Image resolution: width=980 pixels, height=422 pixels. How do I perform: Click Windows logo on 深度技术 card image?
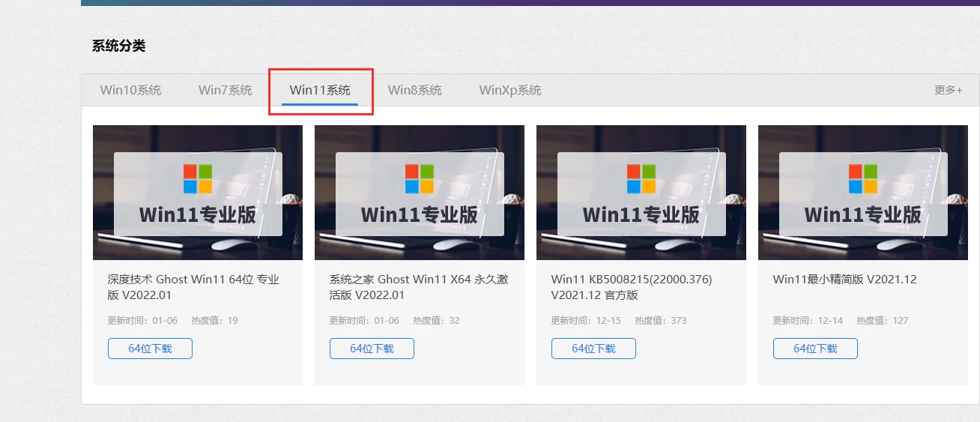click(198, 179)
